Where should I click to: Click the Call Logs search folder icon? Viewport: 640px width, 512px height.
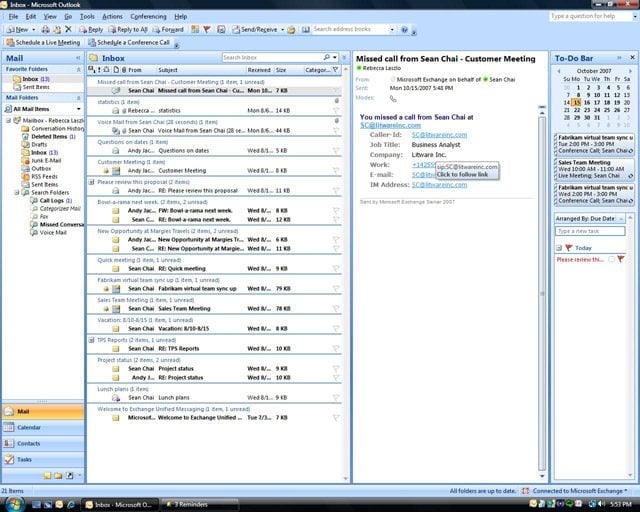tap(34, 200)
